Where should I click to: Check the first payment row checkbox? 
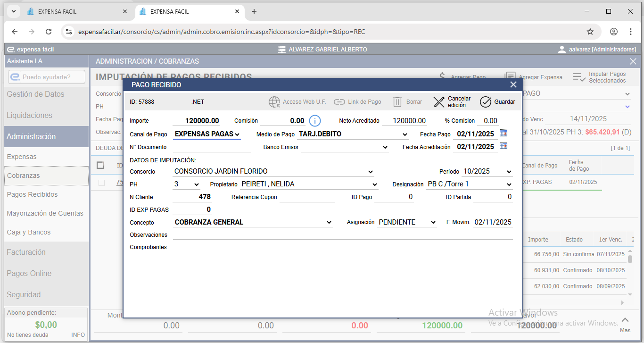coord(102,183)
